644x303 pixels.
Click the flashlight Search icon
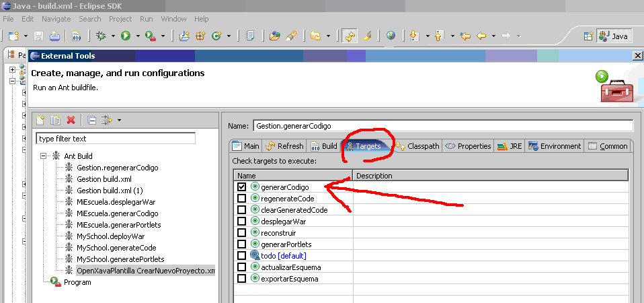click(x=291, y=36)
